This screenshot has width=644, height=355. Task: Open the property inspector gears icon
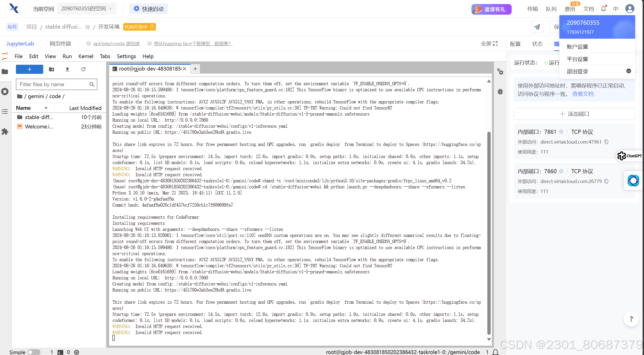pos(500,72)
